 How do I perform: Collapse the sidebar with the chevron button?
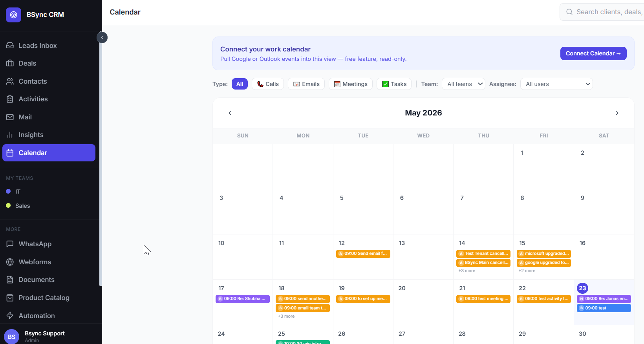[x=102, y=37]
